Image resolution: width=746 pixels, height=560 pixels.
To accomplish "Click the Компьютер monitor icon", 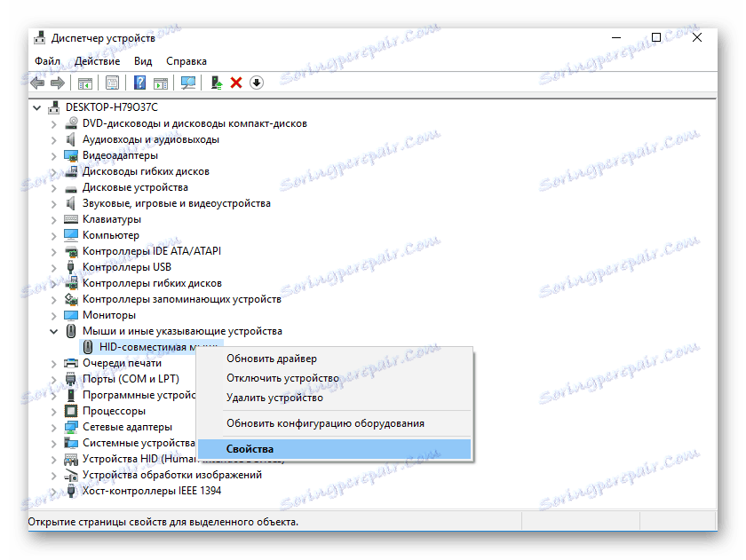I will click(71, 235).
